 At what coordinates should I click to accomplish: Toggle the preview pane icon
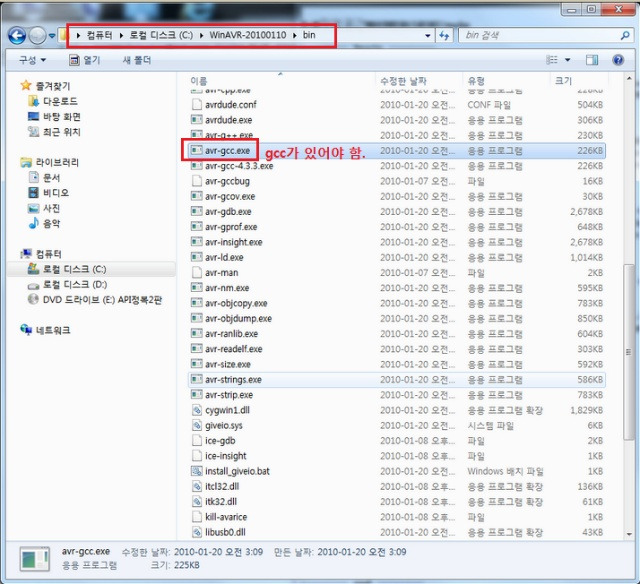tap(592, 60)
